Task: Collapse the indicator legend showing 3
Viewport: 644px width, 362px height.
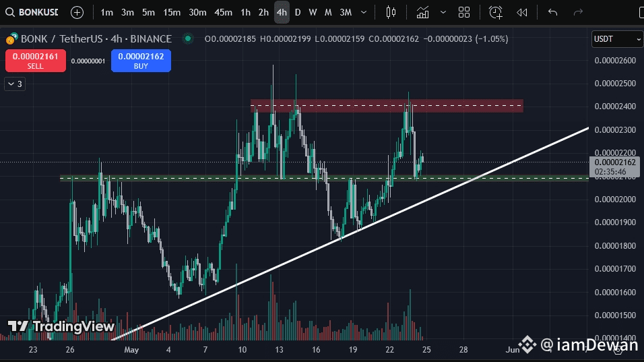Action: click(x=15, y=84)
